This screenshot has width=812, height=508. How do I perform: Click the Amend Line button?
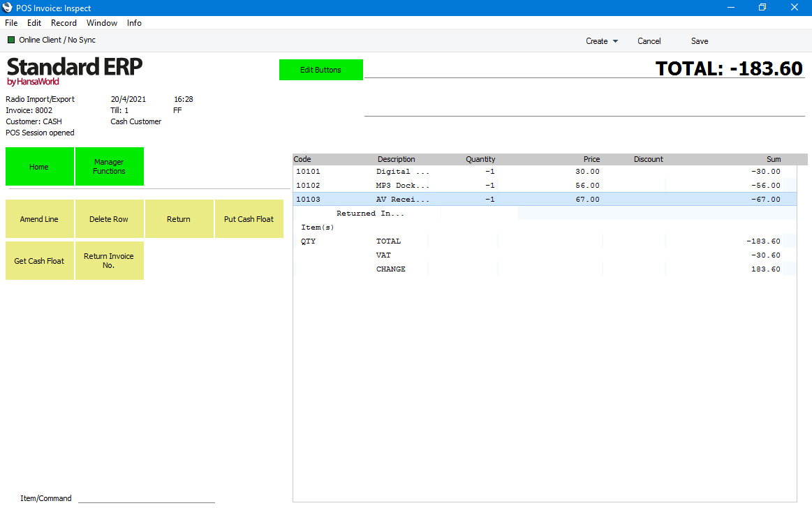[x=39, y=219]
